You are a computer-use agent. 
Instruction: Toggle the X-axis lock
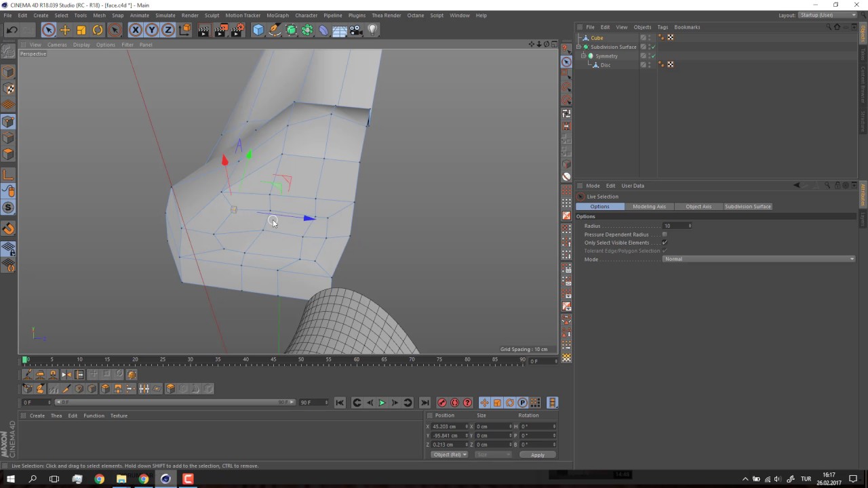136,30
